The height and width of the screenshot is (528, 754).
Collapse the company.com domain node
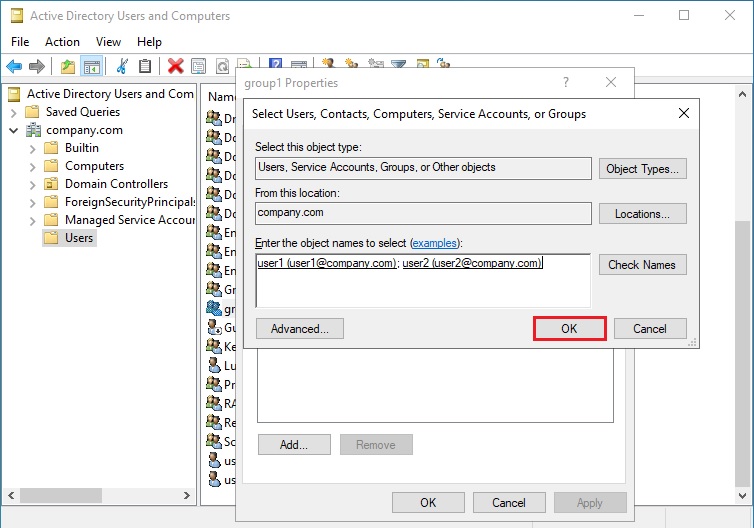point(14,130)
